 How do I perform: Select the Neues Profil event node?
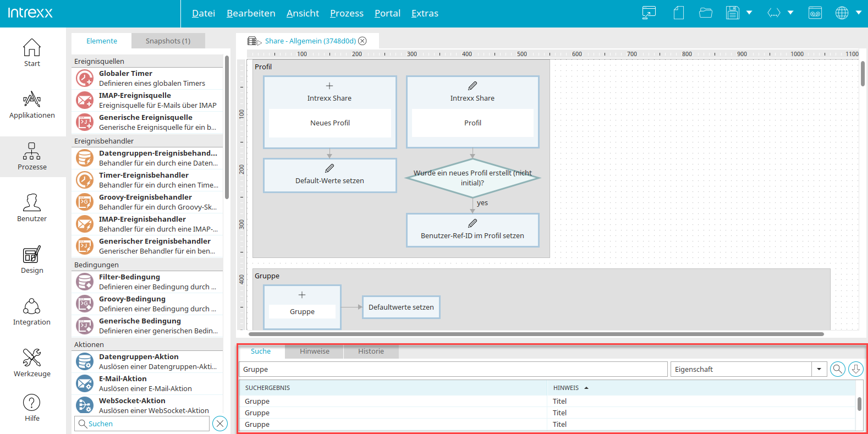pyautogui.click(x=330, y=112)
